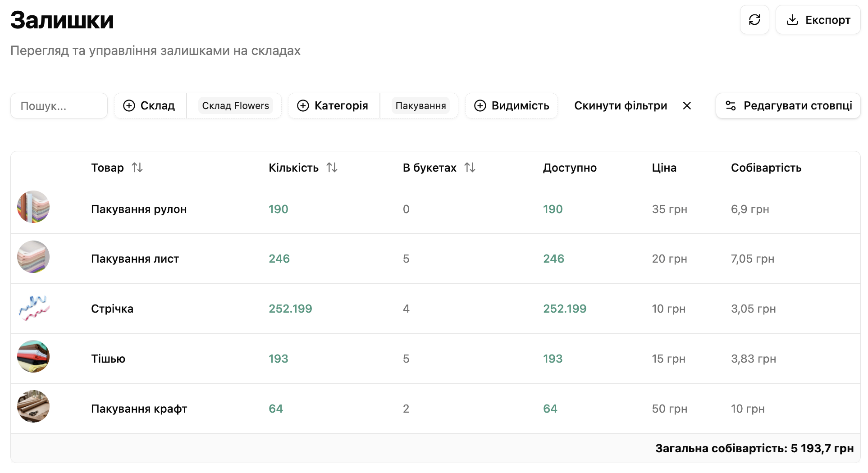Select the Пакування лист product name
868x473 pixels.
[x=135, y=259]
